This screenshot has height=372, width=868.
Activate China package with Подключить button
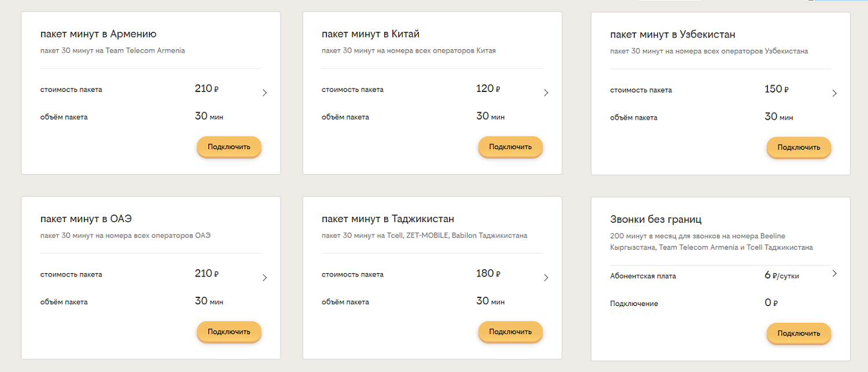510,147
